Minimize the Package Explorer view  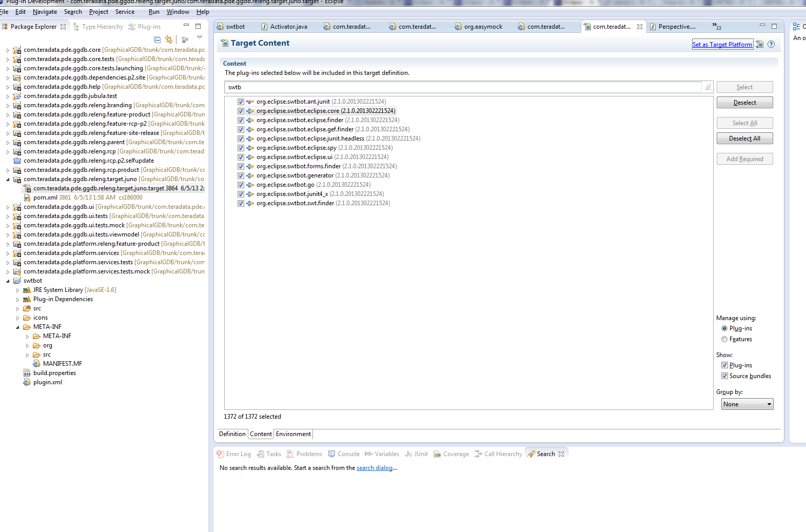pyautogui.click(x=186, y=25)
